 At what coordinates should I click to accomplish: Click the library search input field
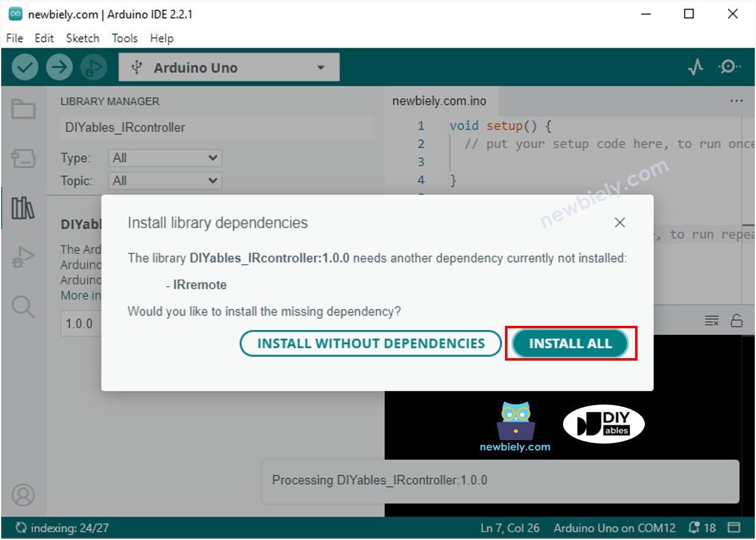(217, 128)
